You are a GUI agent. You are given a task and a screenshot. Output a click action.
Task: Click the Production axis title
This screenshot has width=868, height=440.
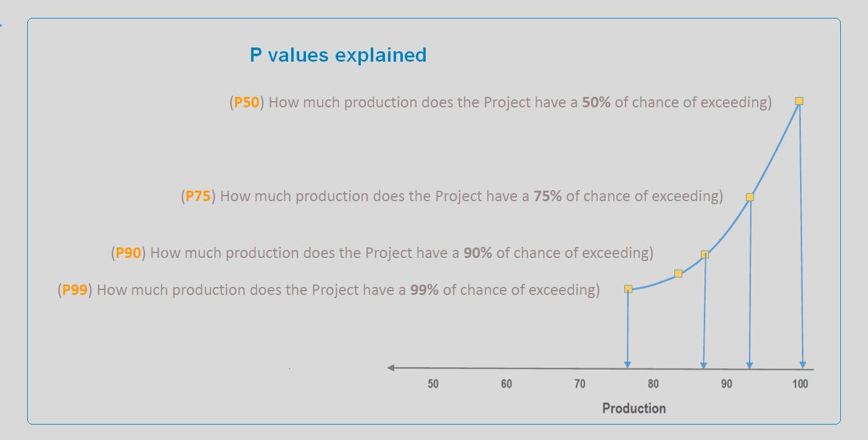coord(634,408)
